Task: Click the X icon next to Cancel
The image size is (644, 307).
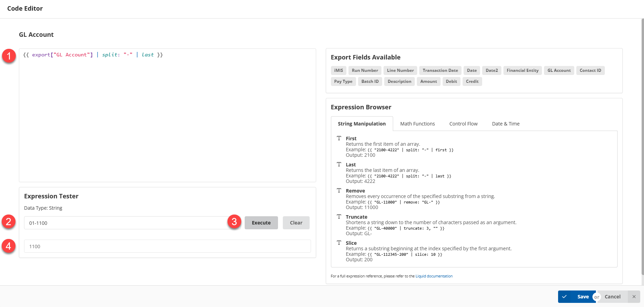Action: (x=634, y=297)
